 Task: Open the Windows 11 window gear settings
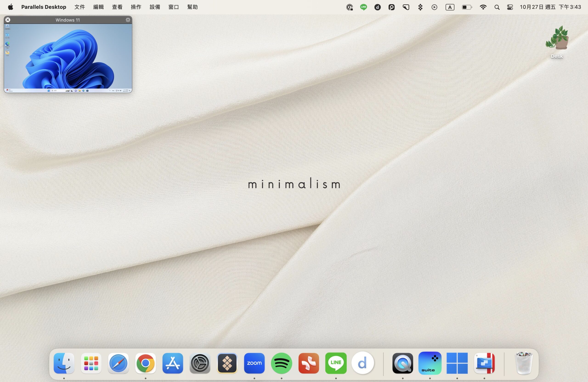pos(128,20)
